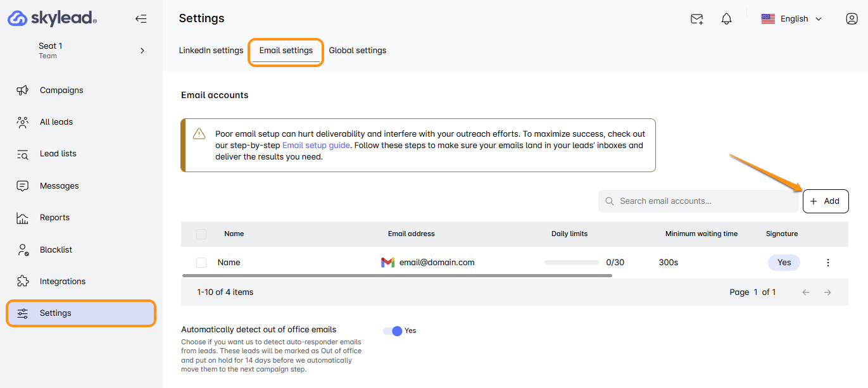Open the user profile icon

coord(852,19)
